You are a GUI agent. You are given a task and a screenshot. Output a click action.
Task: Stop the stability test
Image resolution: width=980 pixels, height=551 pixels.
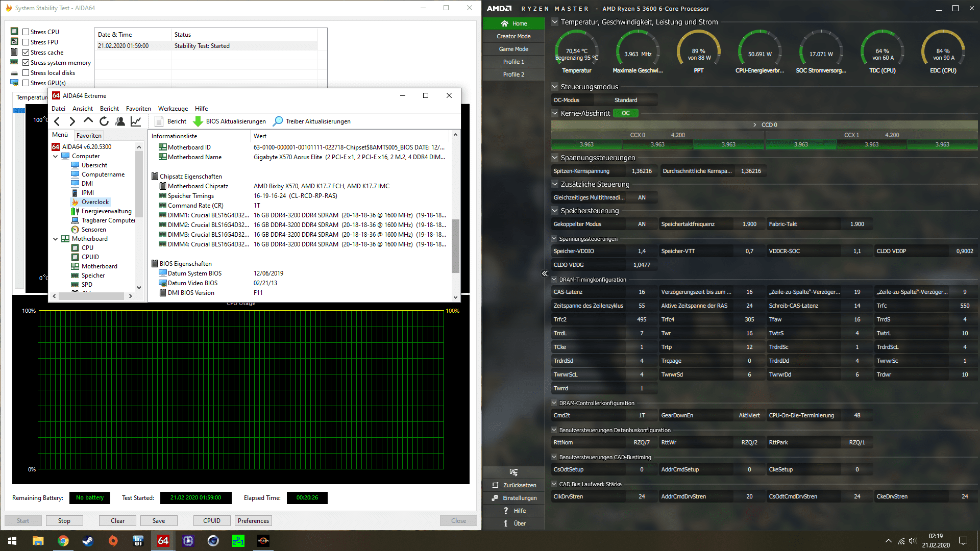click(x=64, y=521)
